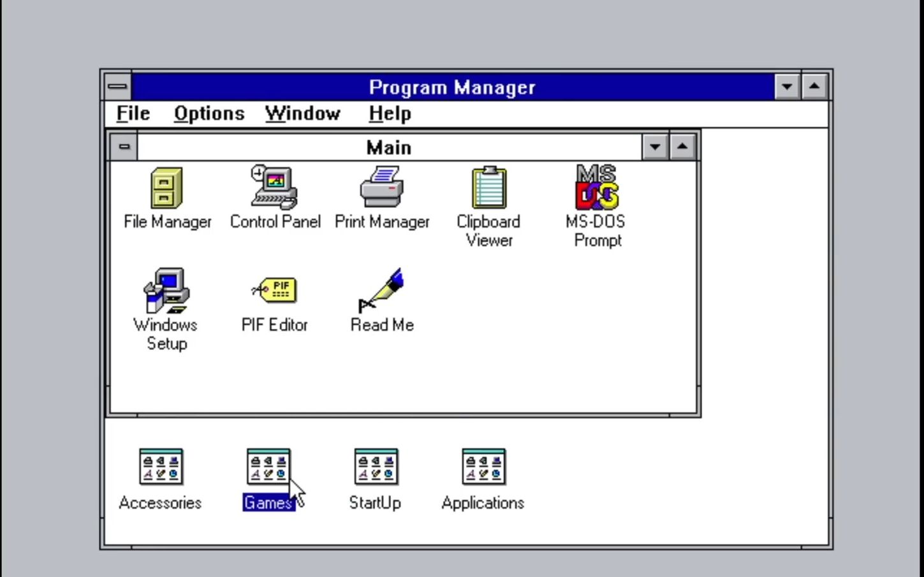The width and height of the screenshot is (924, 577).
Task: Select the Accessories group icon
Action: (161, 467)
